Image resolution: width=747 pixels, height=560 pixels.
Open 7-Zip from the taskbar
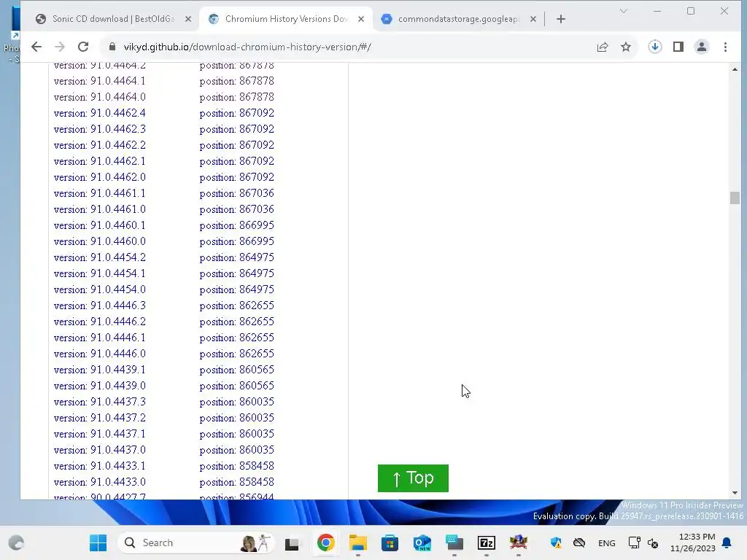(487, 542)
